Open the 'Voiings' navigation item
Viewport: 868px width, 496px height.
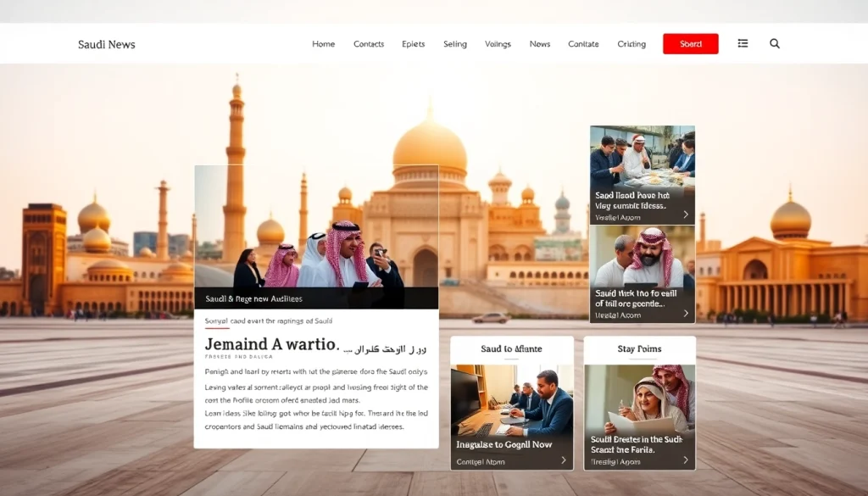pos(498,43)
